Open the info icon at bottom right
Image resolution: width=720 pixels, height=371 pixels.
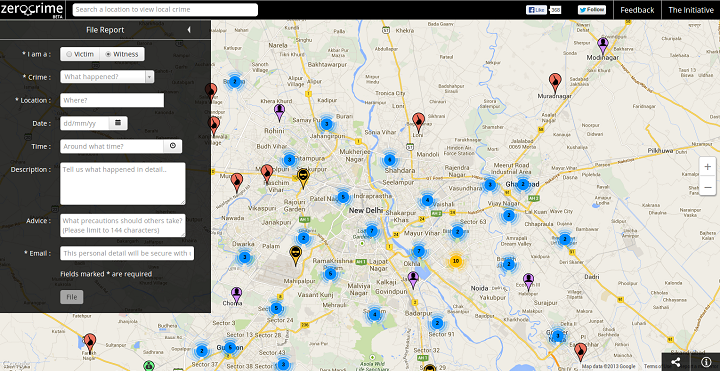[705, 362]
